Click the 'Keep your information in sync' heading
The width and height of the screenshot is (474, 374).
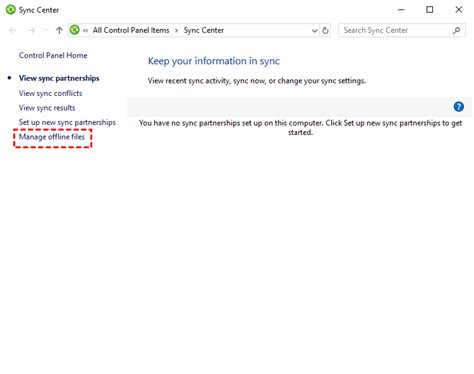coord(214,61)
